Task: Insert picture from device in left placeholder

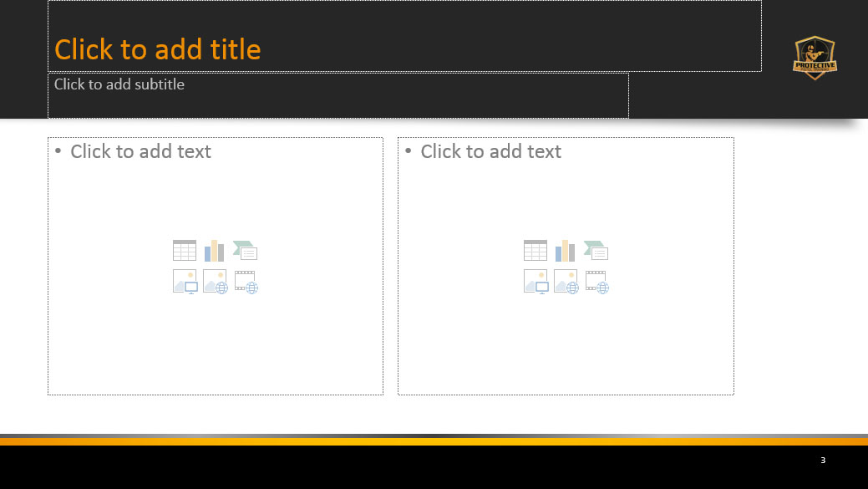Action: point(185,282)
